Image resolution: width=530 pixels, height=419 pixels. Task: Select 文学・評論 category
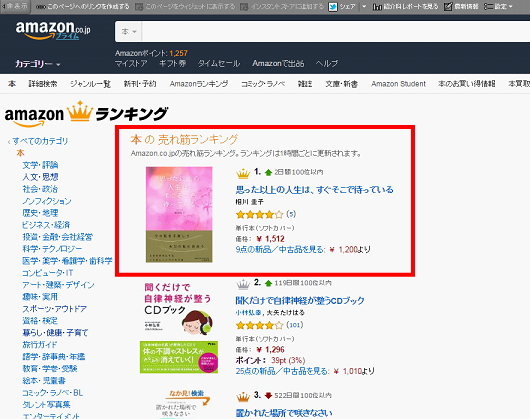click(x=40, y=165)
